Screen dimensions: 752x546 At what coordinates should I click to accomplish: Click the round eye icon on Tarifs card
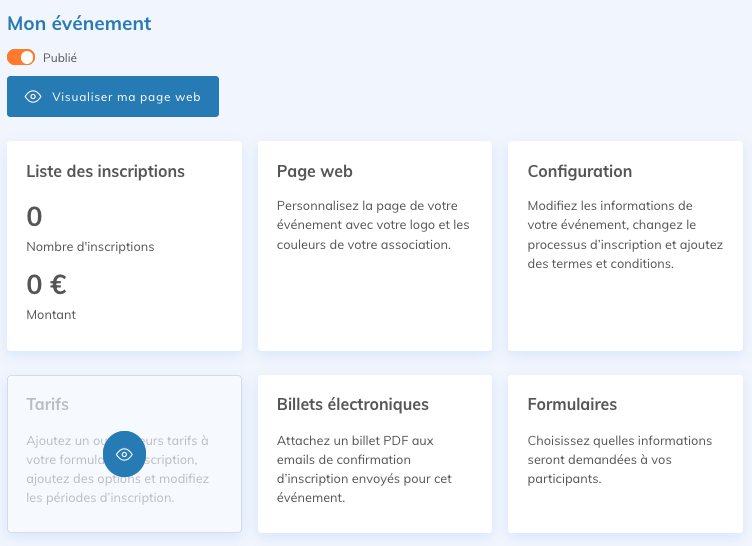click(124, 454)
